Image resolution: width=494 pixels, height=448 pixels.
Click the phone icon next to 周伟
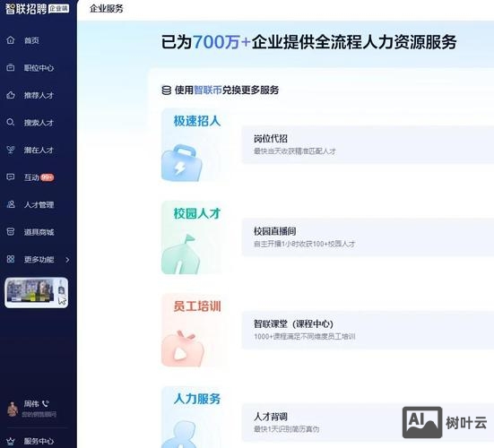pos(46,403)
